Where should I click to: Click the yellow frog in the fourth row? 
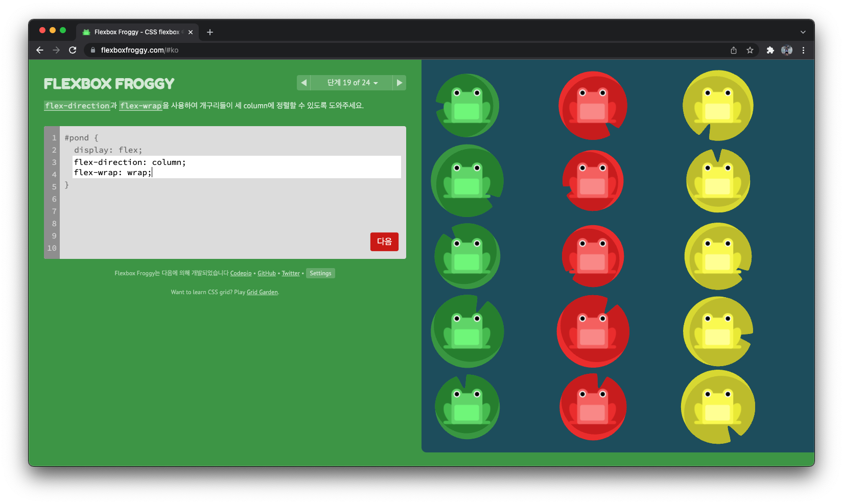point(718,331)
